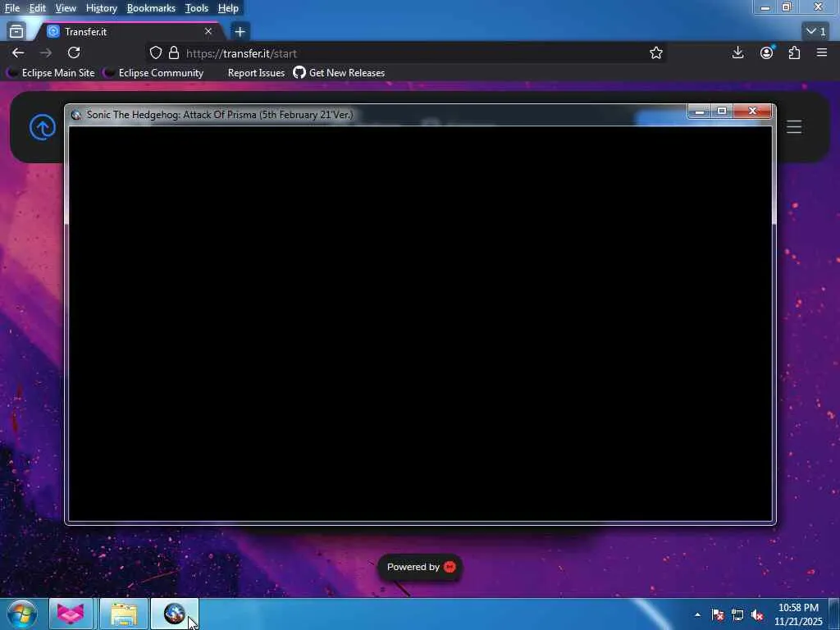Open the tab overview icon
Viewport: 840px width, 630px height.
(x=16, y=32)
